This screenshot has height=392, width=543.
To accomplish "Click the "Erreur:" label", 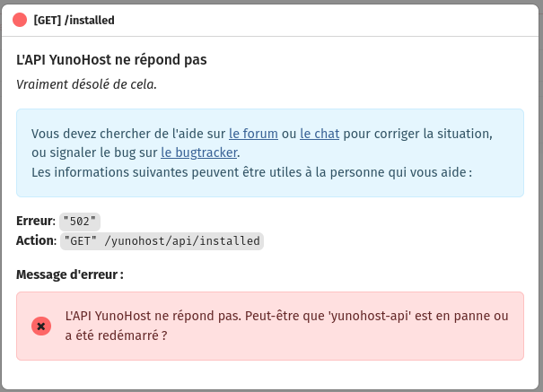I will [36, 221].
